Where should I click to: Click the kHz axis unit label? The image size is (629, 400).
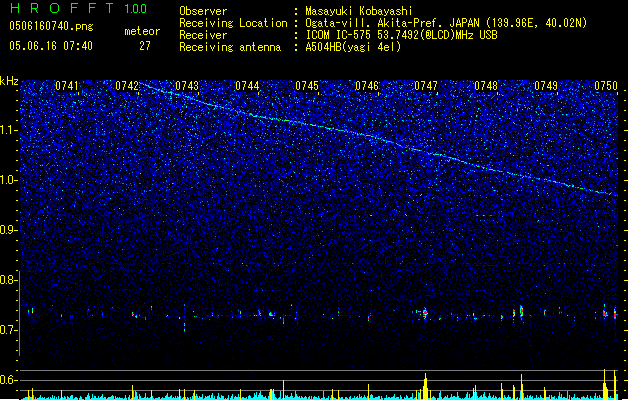9,81
